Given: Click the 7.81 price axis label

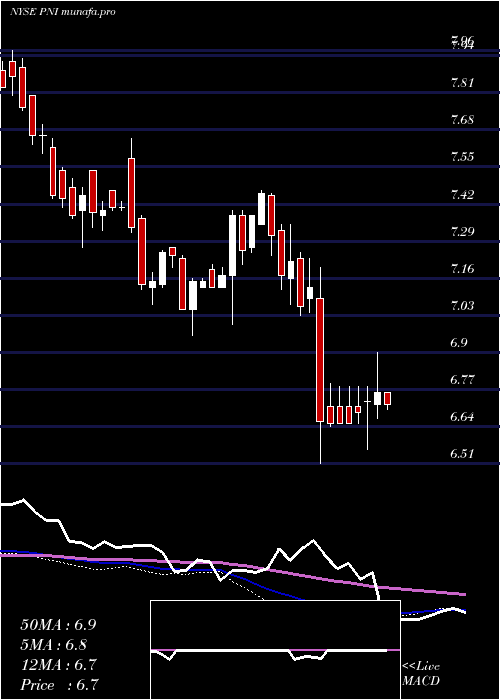Looking at the screenshot, I should pos(462,83).
